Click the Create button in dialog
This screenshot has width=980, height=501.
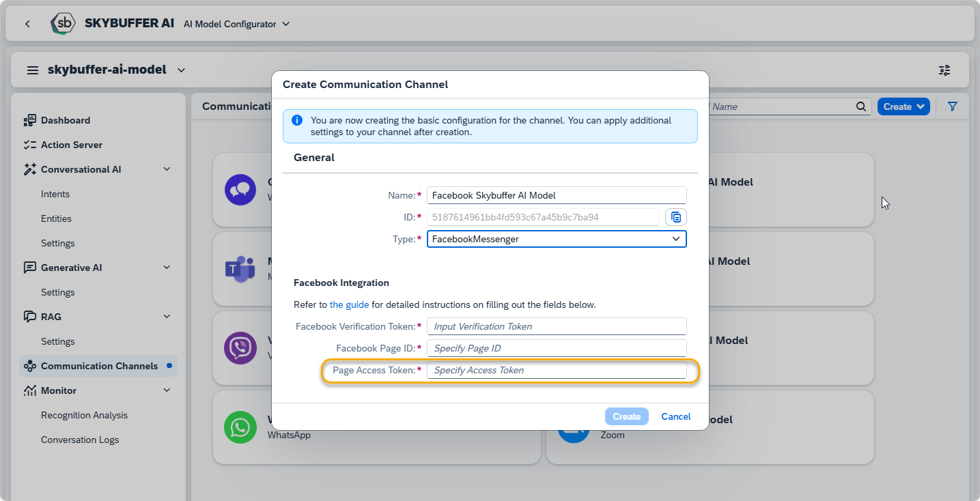[x=626, y=416]
